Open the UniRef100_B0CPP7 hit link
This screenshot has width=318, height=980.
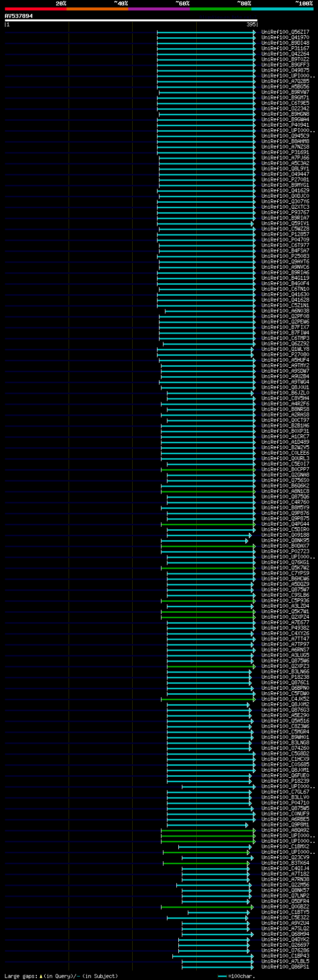(x=285, y=469)
